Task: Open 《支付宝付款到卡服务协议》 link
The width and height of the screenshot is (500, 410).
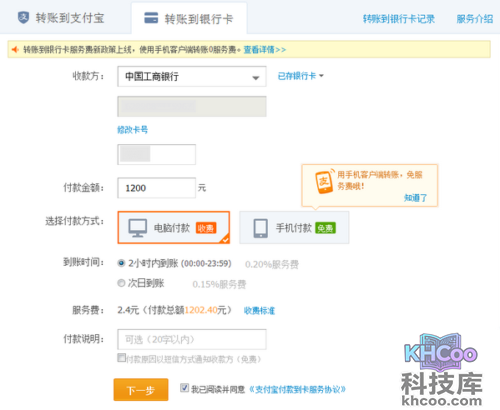Action: 298,389
